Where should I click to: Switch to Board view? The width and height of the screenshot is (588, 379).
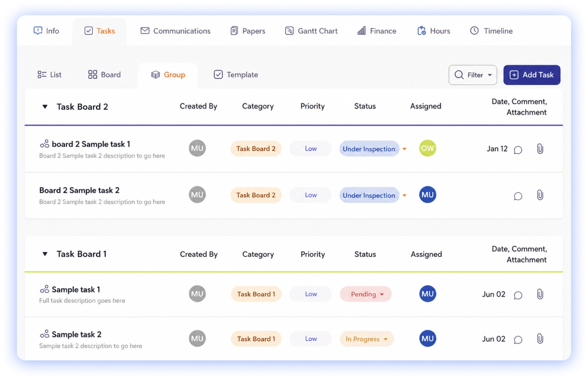[x=104, y=75]
